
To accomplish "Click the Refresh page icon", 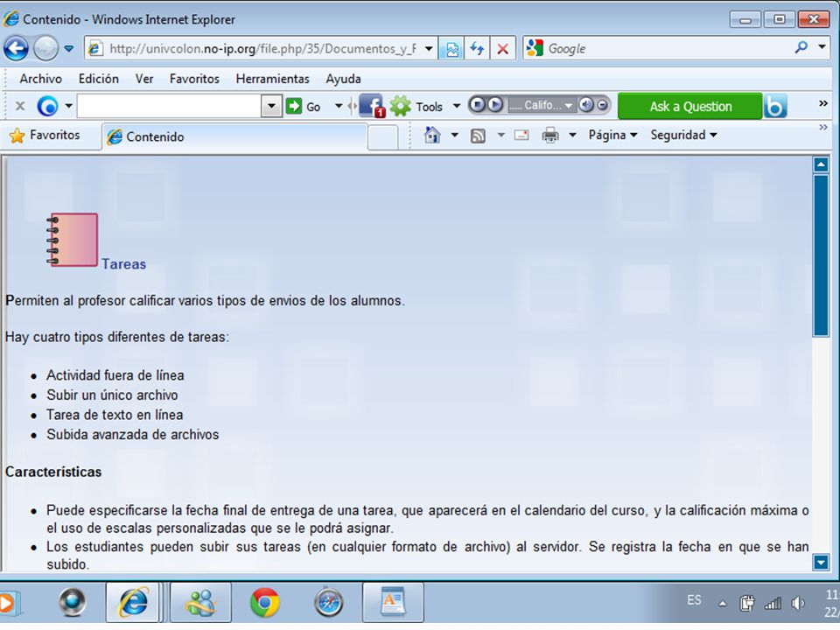I will [477, 49].
